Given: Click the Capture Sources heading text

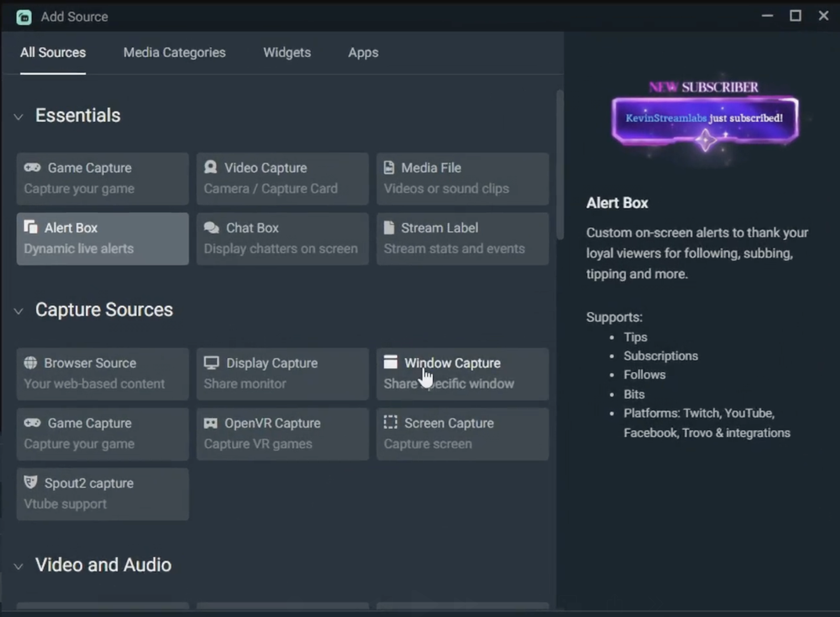Looking at the screenshot, I should [x=104, y=310].
